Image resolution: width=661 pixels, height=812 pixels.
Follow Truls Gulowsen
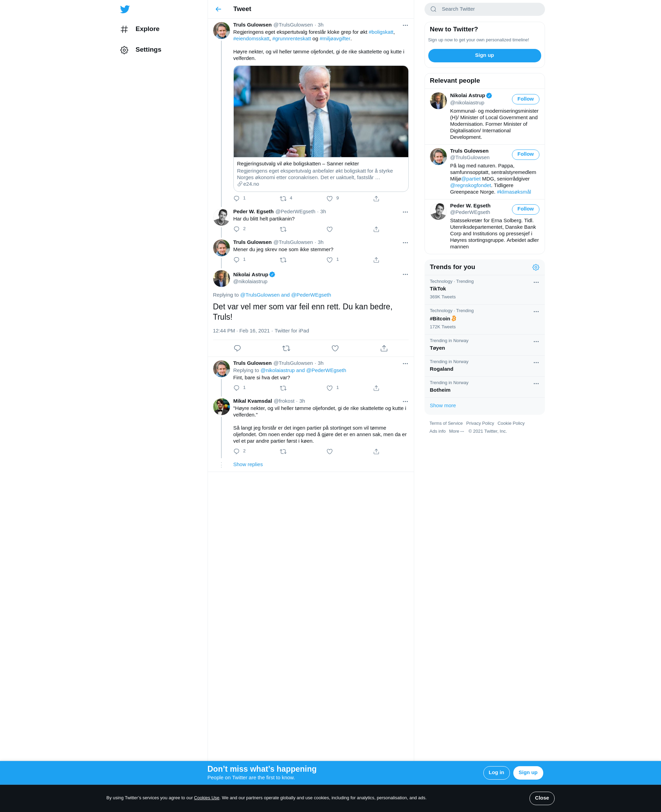pos(525,154)
